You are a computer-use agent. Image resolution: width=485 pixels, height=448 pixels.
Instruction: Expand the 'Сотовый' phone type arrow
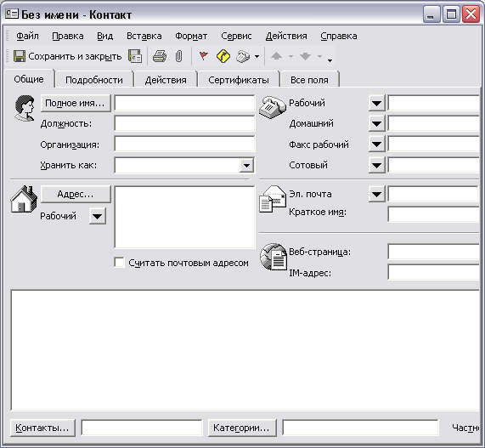pyautogui.click(x=376, y=165)
